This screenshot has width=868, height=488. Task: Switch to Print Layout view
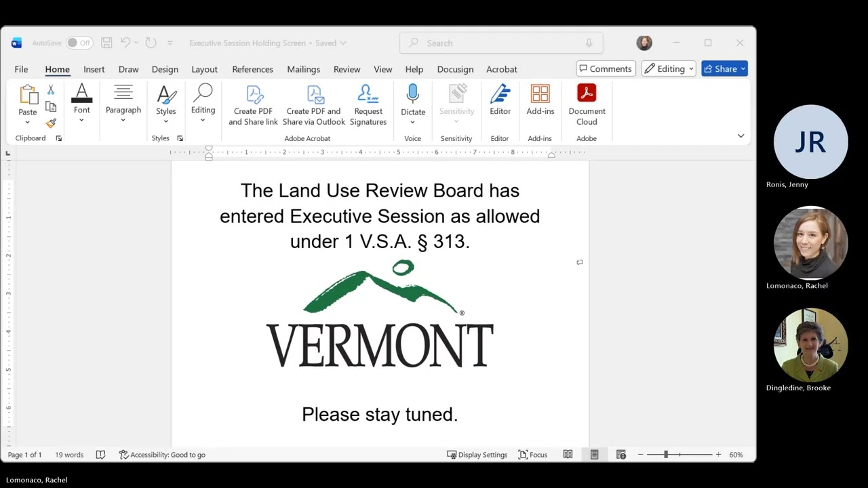coord(594,455)
